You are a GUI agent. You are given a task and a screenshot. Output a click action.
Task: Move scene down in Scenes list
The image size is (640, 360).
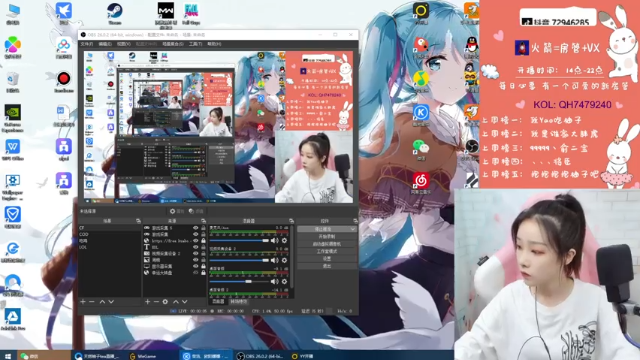pyautogui.click(x=111, y=302)
